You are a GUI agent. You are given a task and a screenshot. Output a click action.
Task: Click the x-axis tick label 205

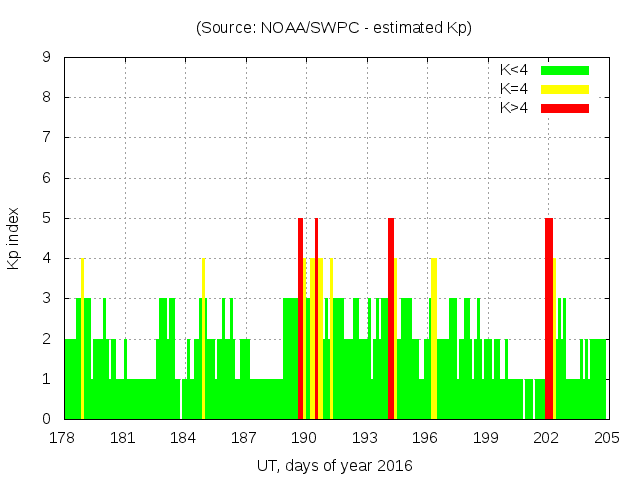point(606,438)
